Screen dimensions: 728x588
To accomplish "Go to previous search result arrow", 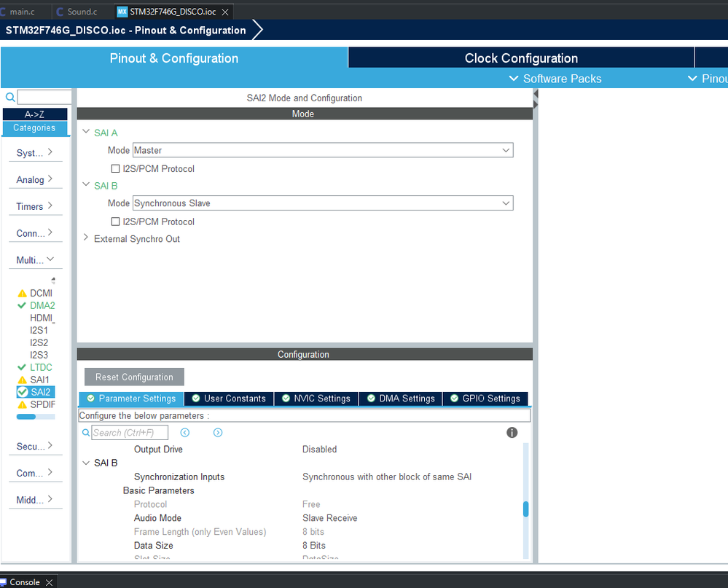I will point(185,433).
